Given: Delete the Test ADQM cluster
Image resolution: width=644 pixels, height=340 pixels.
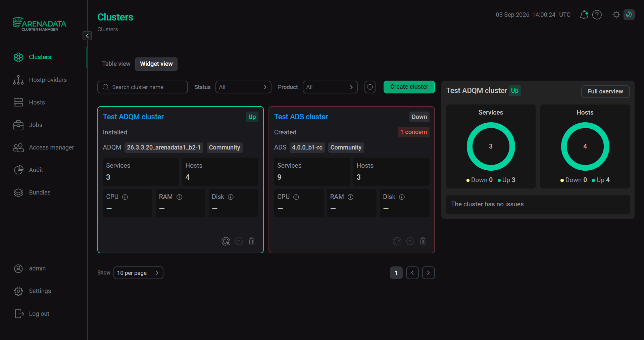Looking at the screenshot, I should coord(252,241).
